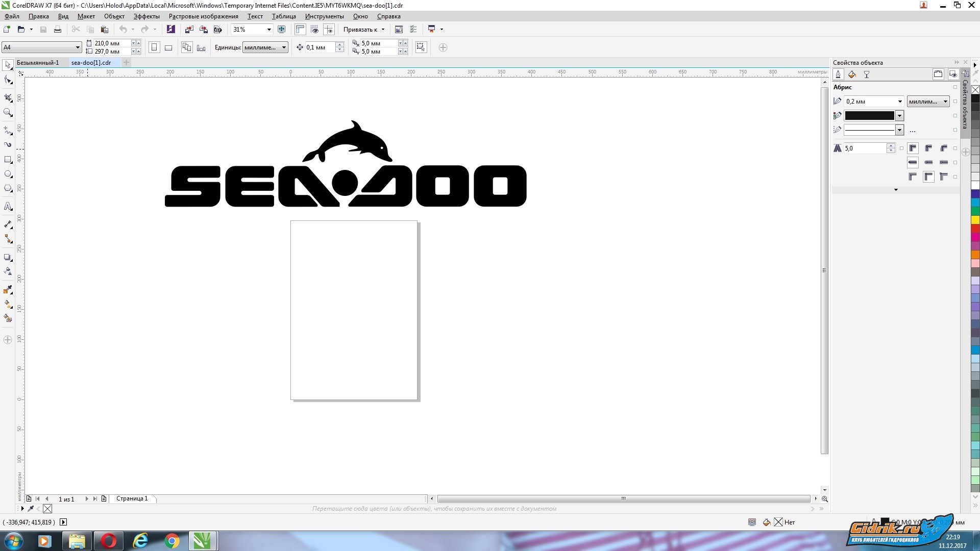The width and height of the screenshot is (980, 551).
Task: Switch to the Безымянный-1 document tab
Action: (38, 63)
